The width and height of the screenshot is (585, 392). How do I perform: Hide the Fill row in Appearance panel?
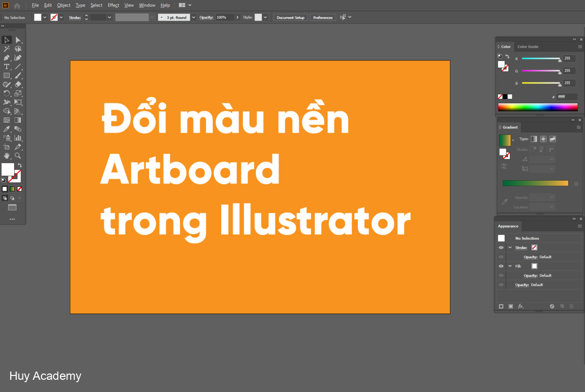coord(501,266)
